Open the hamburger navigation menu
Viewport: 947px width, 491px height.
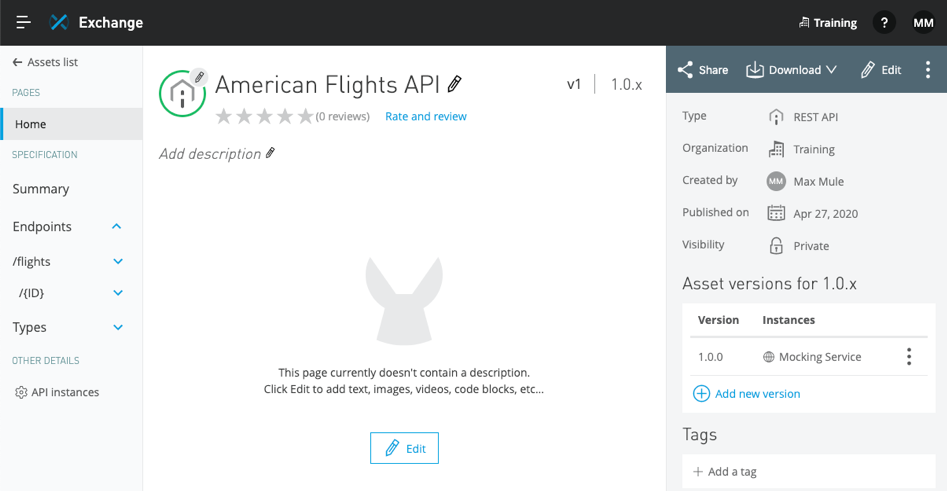[x=24, y=22]
